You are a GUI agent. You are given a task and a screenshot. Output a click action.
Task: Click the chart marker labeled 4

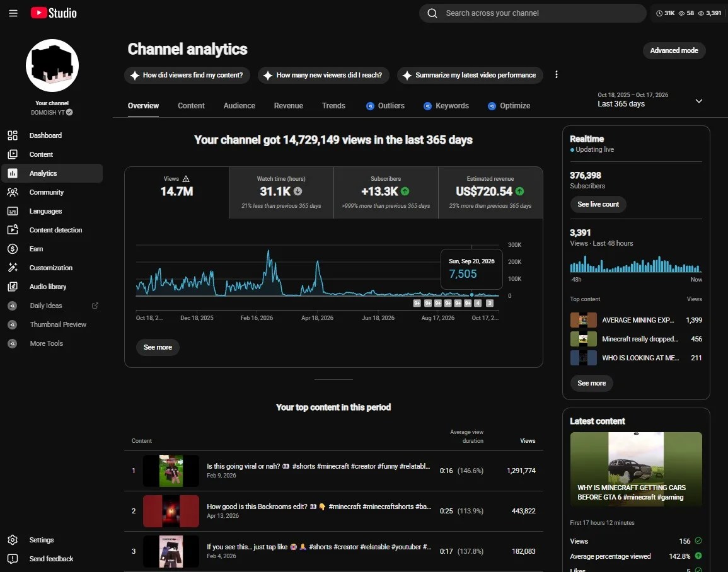(x=478, y=304)
